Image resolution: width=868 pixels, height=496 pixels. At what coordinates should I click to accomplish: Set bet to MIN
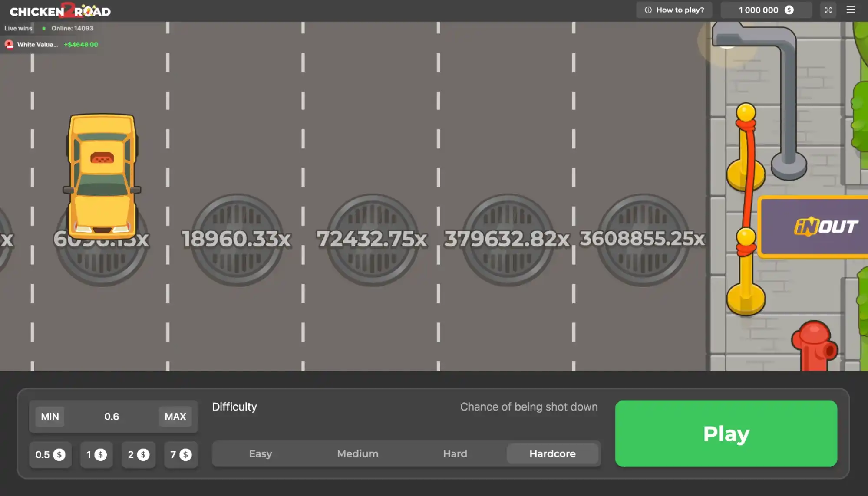[50, 417]
